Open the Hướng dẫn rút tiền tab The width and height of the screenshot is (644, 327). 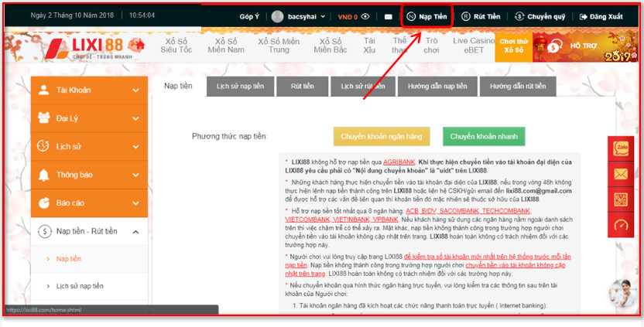(x=518, y=86)
